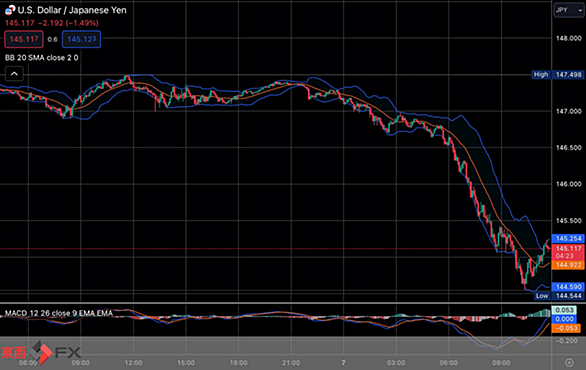586x370 pixels.
Task: Click the blue buy price 145.123
Action: coord(81,39)
